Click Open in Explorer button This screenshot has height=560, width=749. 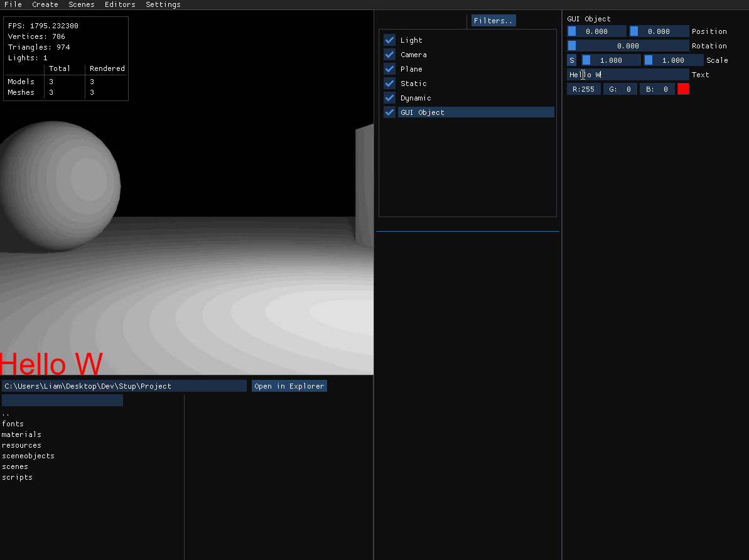[289, 386]
